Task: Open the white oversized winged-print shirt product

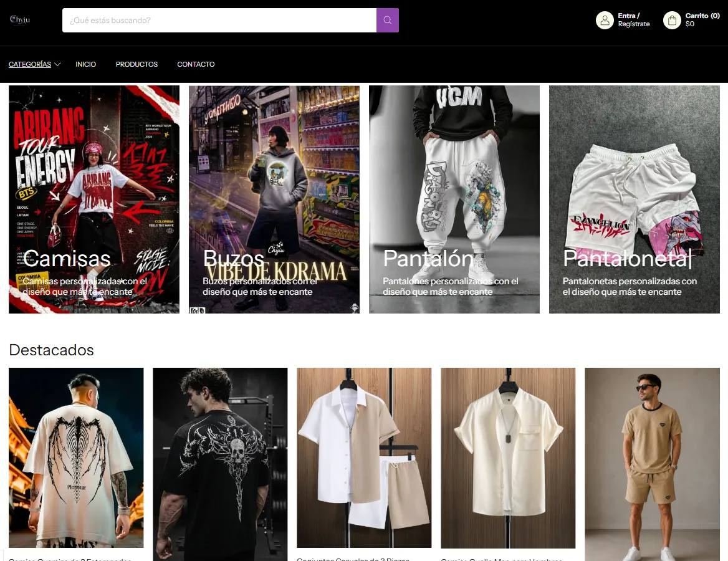Action: click(76, 458)
